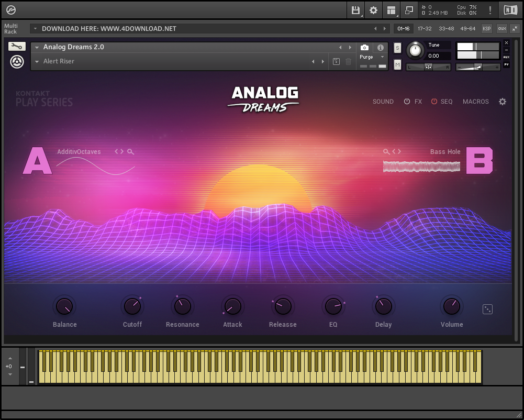Switch to rack page 17-32

point(425,28)
